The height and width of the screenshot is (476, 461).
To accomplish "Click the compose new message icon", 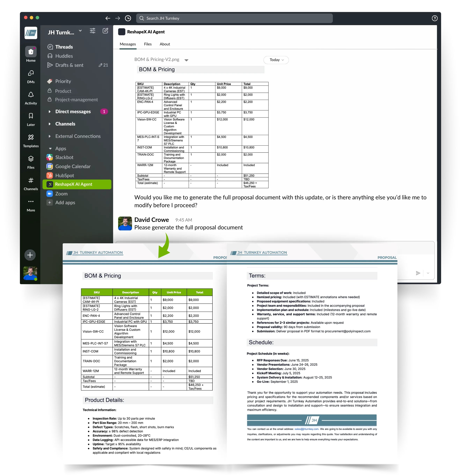I will pyautogui.click(x=105, y=31).
